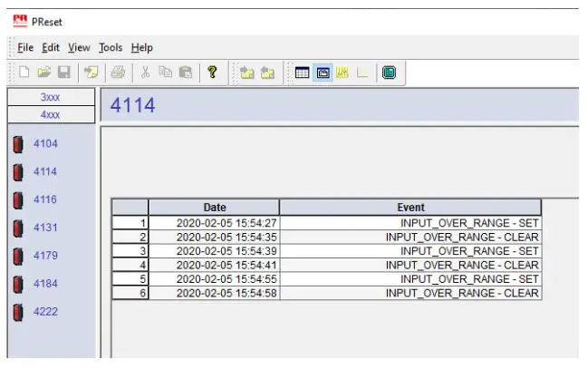Select device 4184 in the sidebar
Screen dimensions: 588x369
coord(45,284)
